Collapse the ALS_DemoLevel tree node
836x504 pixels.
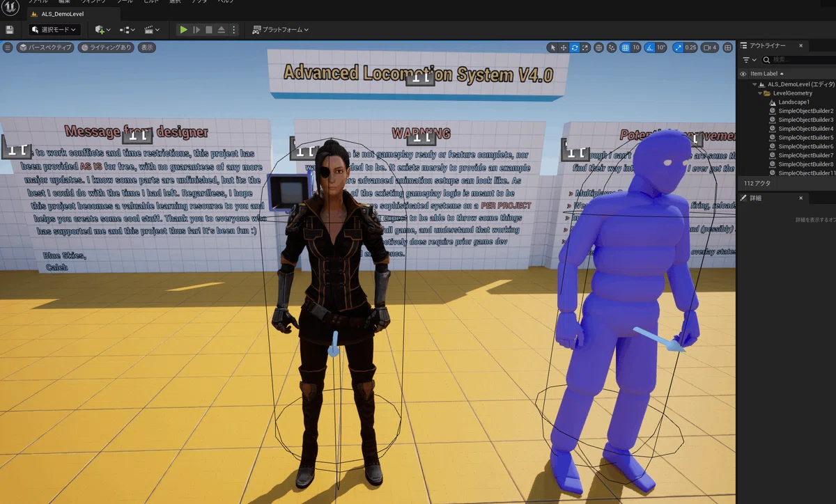(x=754, y=84)
